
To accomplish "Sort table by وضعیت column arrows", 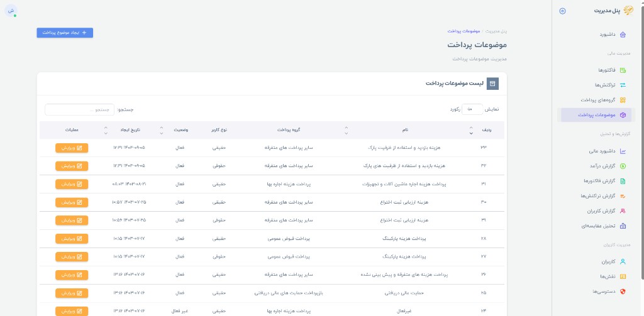I will [161, 130].
